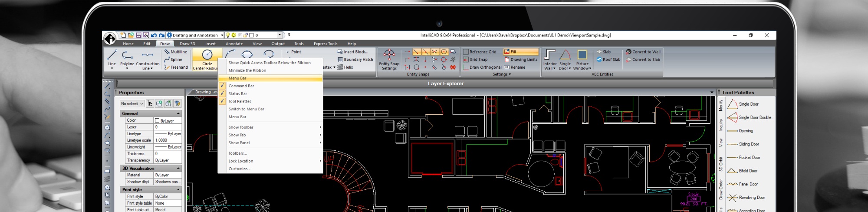The height and width of the screenshot is (212, 868).
Task: Select the Point tool
Action: click(293, 52)
